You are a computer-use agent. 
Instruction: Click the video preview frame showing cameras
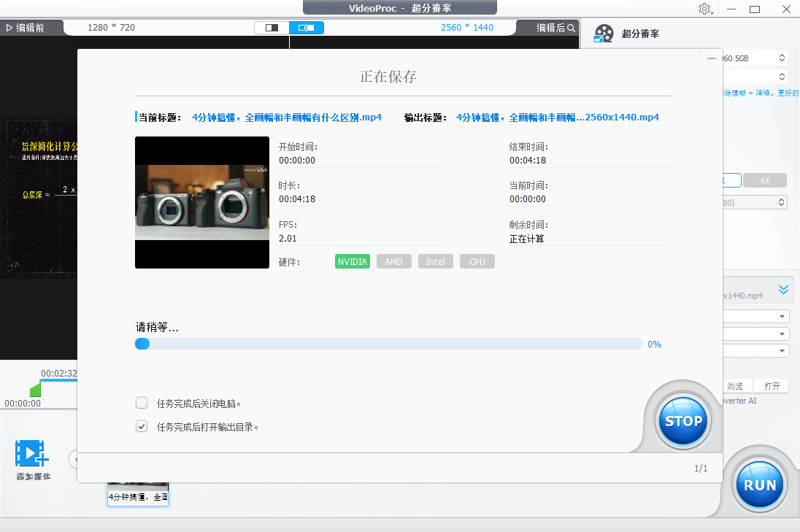pyautogui.click(x=202, y=202)
